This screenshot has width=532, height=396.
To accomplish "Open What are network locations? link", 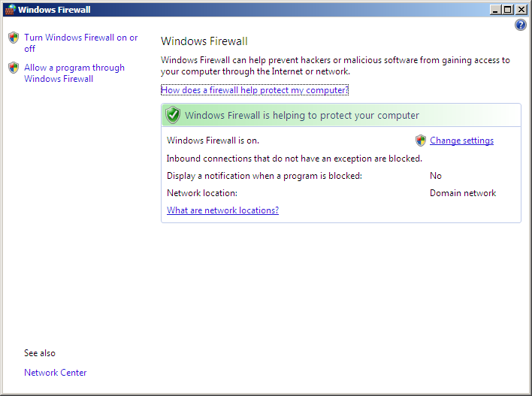I will point(222,210).
